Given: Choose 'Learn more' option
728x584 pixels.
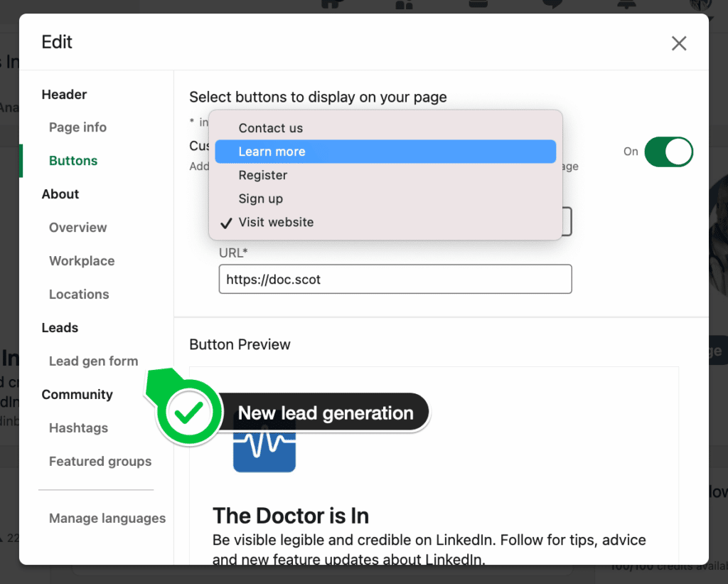Looking at the screenshot, I should pyautogui.click(x=385, y=152).
